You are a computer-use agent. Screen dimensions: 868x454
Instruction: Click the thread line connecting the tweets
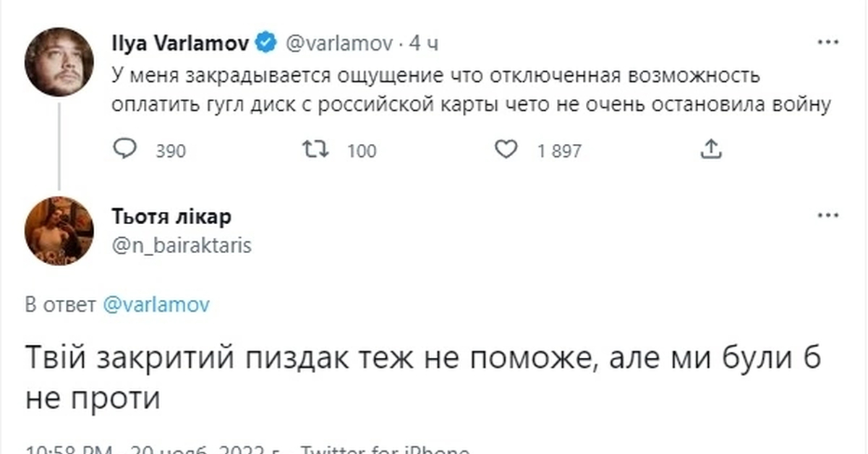pos(59,145)
